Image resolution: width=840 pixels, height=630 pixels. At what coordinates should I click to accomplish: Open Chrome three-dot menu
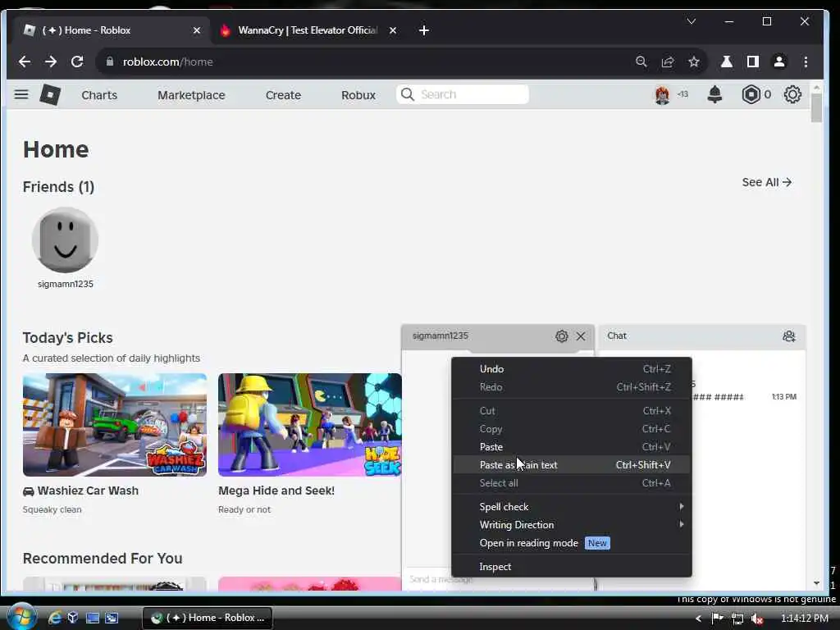(806, 62)
